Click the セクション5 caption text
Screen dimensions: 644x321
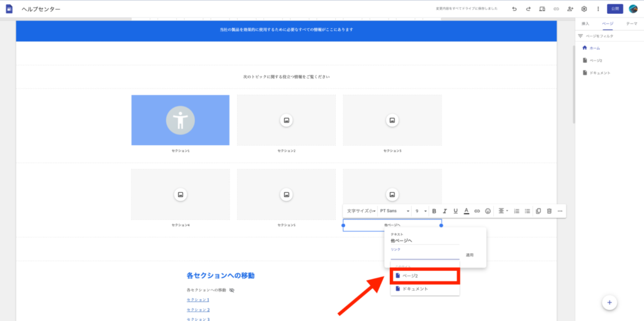pyautogui.click(x=286, y=225)
